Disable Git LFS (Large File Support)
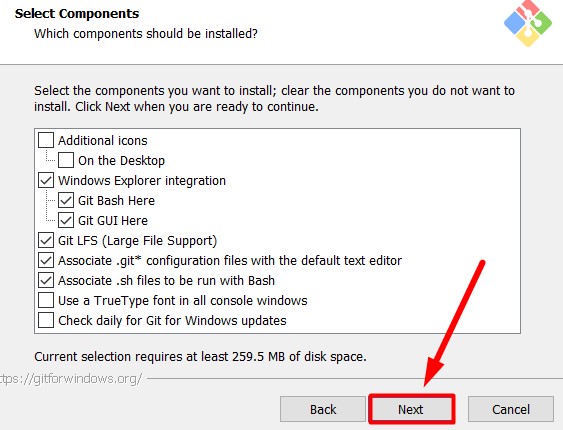563x430 pixels. coord(46,240)
